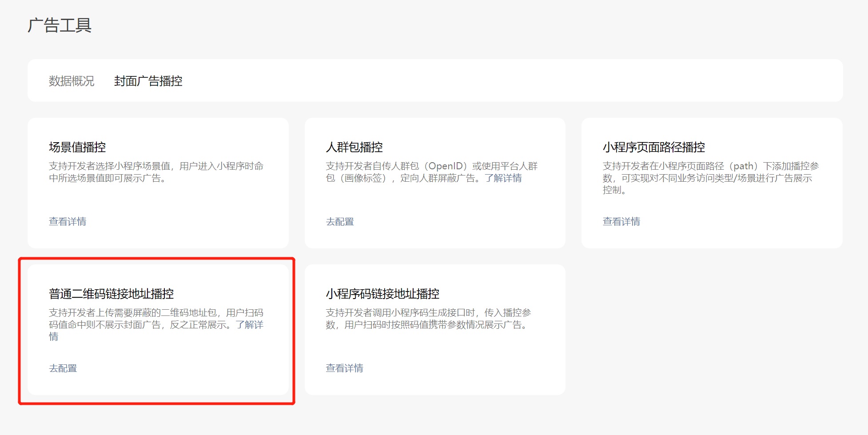
Task: Click 查看详情 on the 场景值播控 card
Action: click(x=68, y=221)
